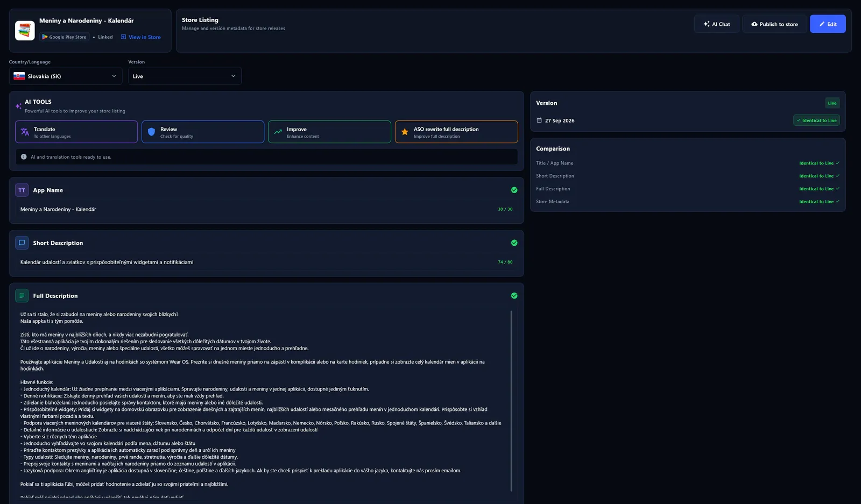Click Identical to Live status for Store Metadata
861x504 pixels.
coord(819,202)
